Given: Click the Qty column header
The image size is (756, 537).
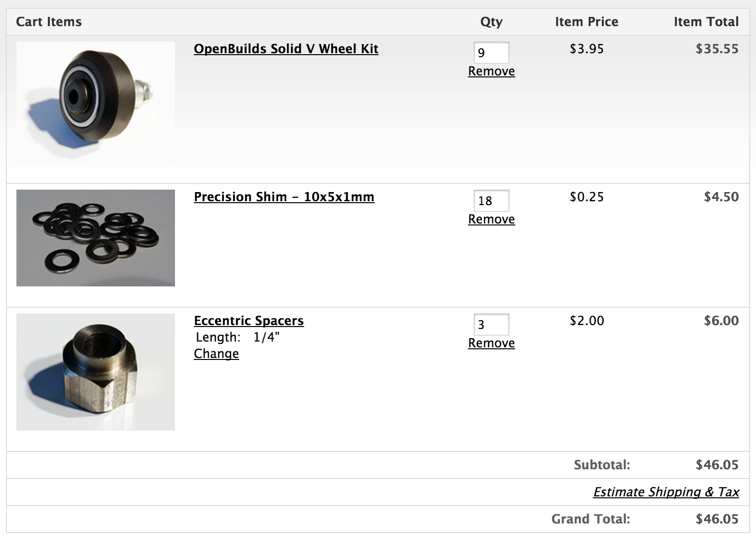Looking at the screenshot, I should click(491, 22).
